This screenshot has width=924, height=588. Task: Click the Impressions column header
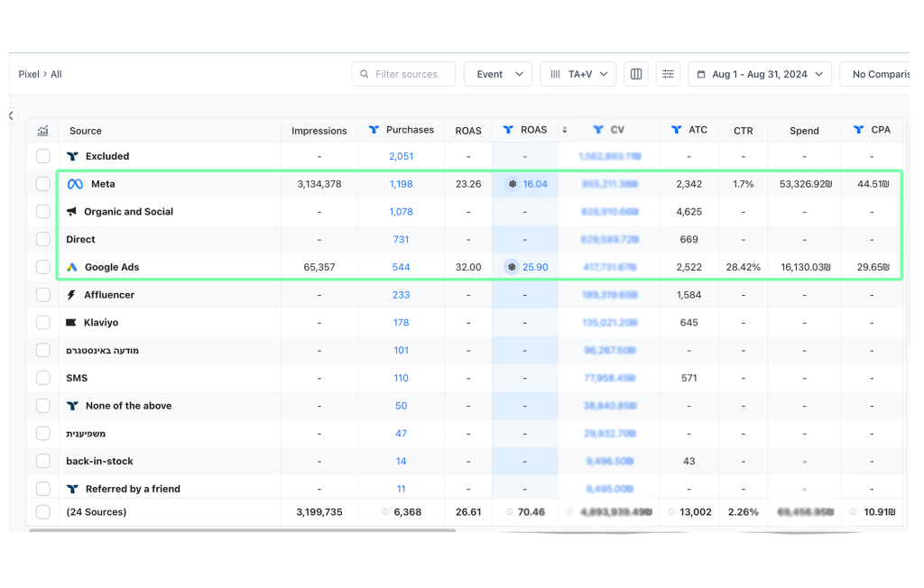319,131
